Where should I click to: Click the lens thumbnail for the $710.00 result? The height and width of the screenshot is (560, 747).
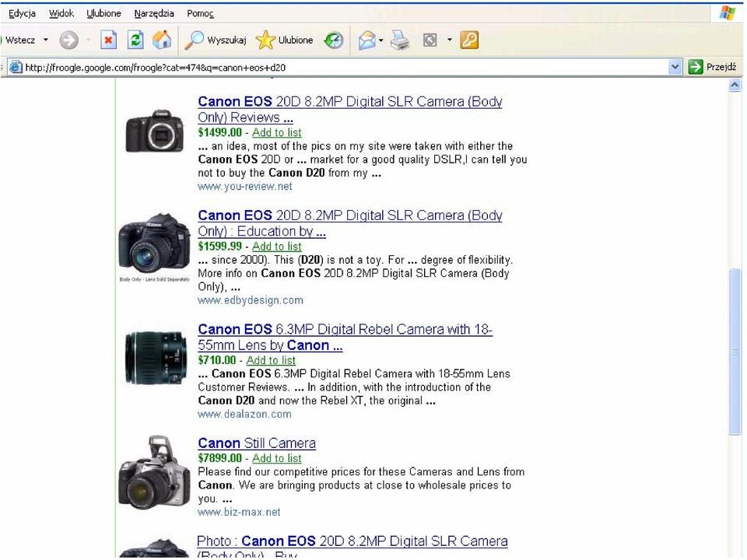[156, 358]
